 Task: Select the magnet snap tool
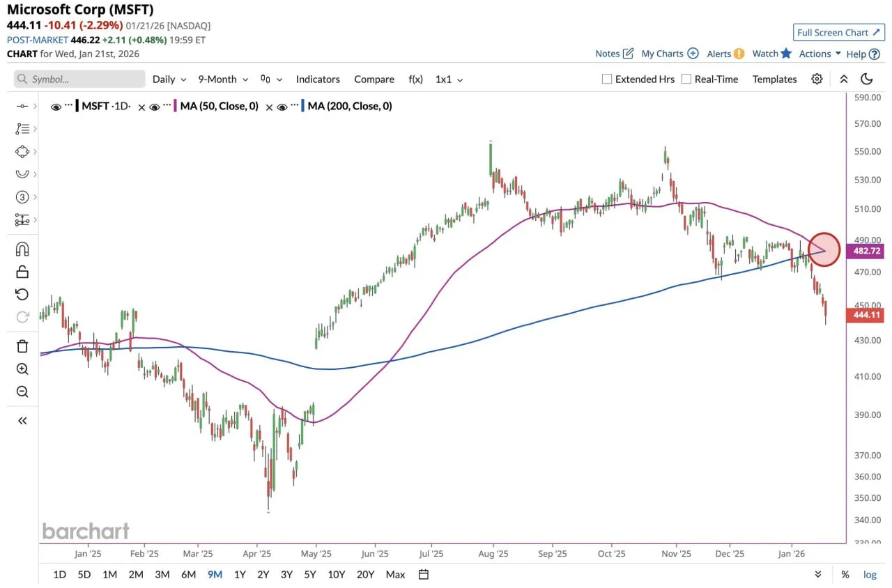coord(22,249)
